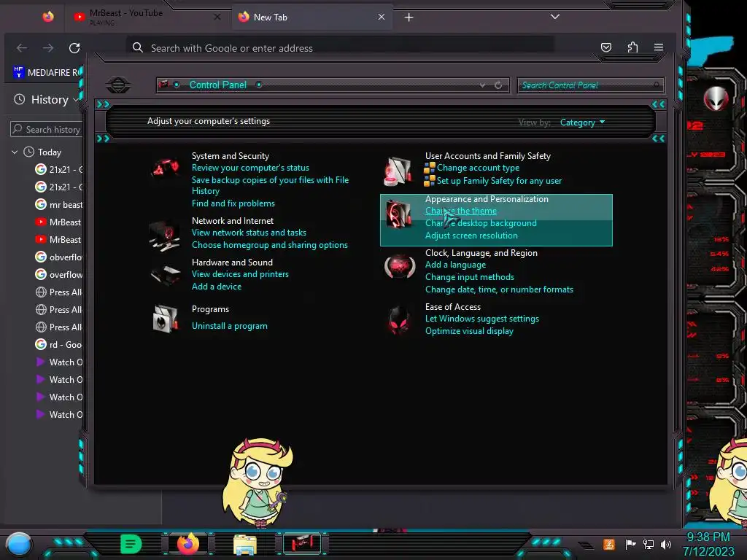This screenshot has height=560, width=747.
Task: Click Change the theme link
Action: pos(461,211)
